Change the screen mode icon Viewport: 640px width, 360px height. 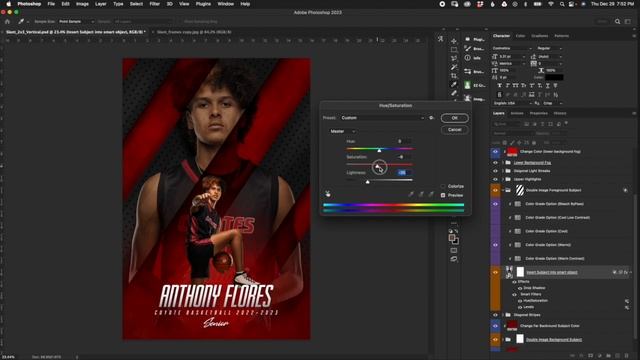coord(454,259)
